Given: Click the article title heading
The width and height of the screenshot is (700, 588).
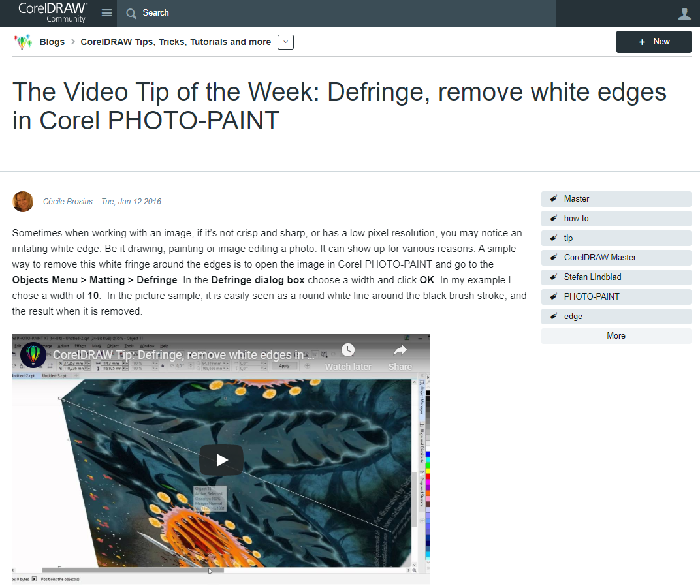Looking at the screenshot, I should click(340, 106).
